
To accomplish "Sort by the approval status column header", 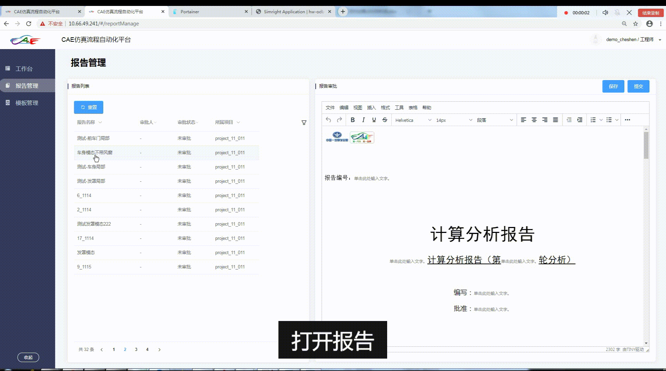I will [187, 122].
